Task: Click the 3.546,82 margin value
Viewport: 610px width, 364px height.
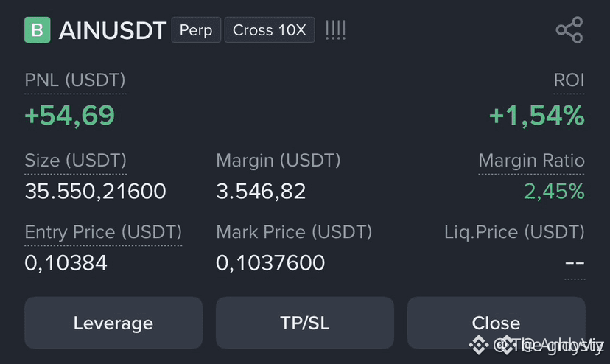Action: point(261,191)
